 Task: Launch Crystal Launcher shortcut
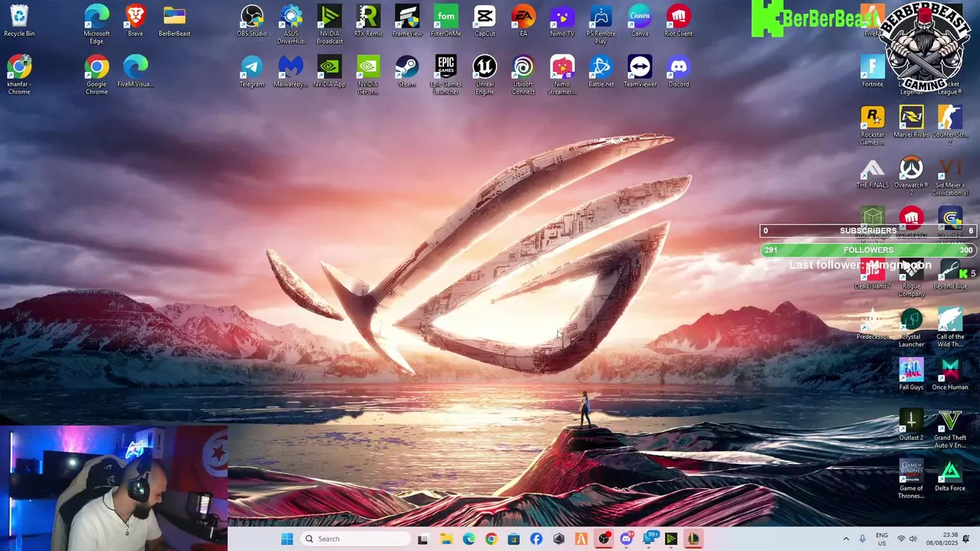point(911,328)
